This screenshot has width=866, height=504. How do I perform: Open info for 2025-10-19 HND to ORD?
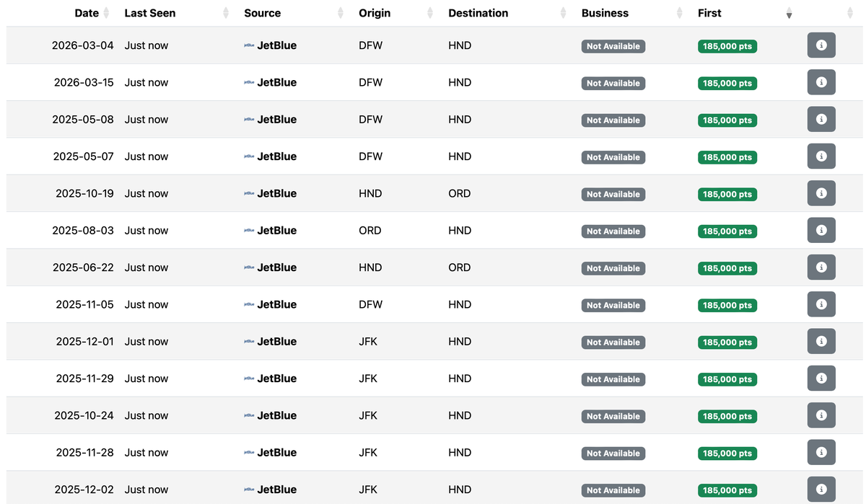[x=821, y=193]
